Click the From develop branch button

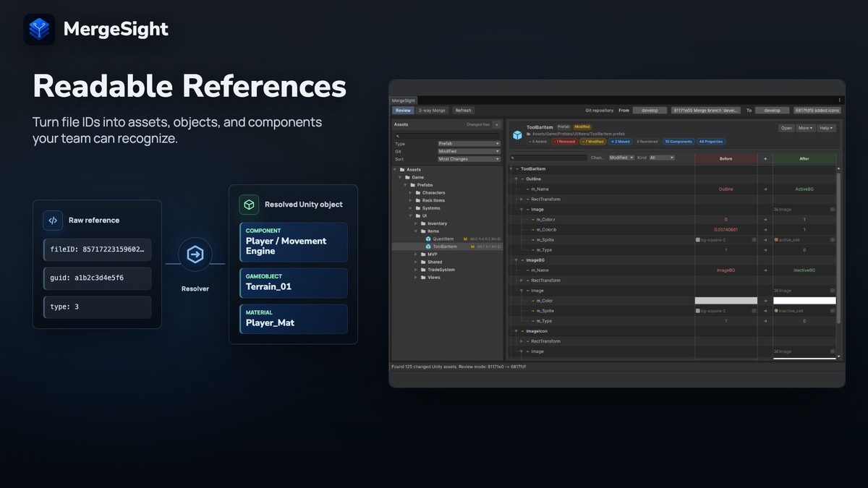pos(650,111)
